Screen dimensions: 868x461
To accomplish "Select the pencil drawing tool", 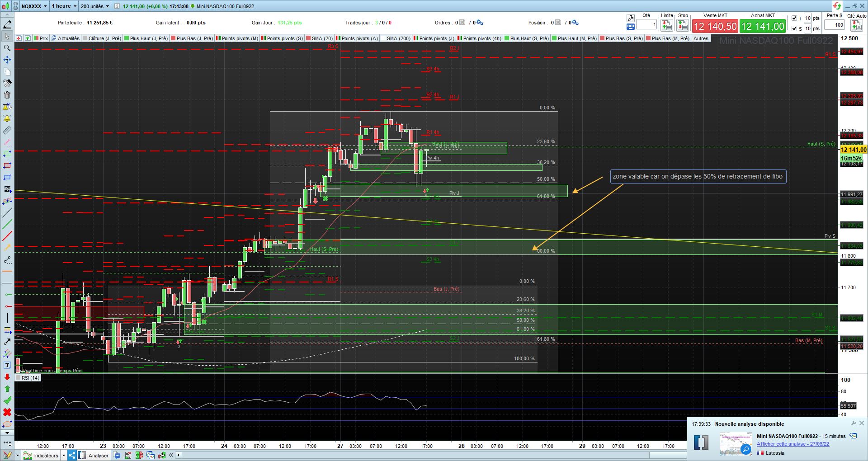I will click(x=7, y=24).
